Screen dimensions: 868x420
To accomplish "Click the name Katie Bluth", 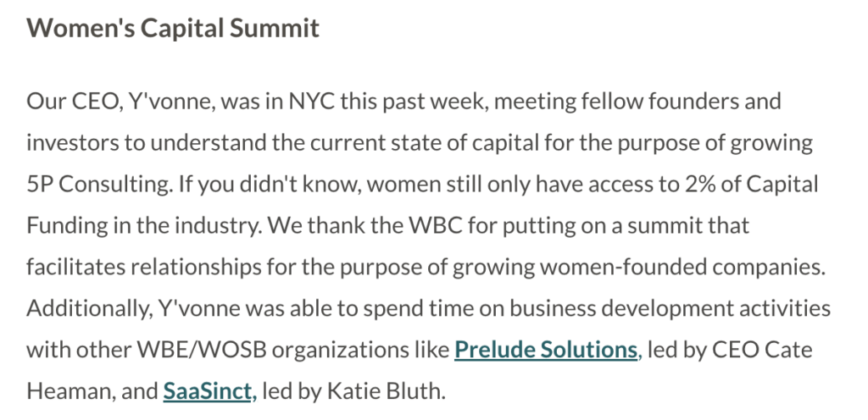I will [x=387, y=391].
